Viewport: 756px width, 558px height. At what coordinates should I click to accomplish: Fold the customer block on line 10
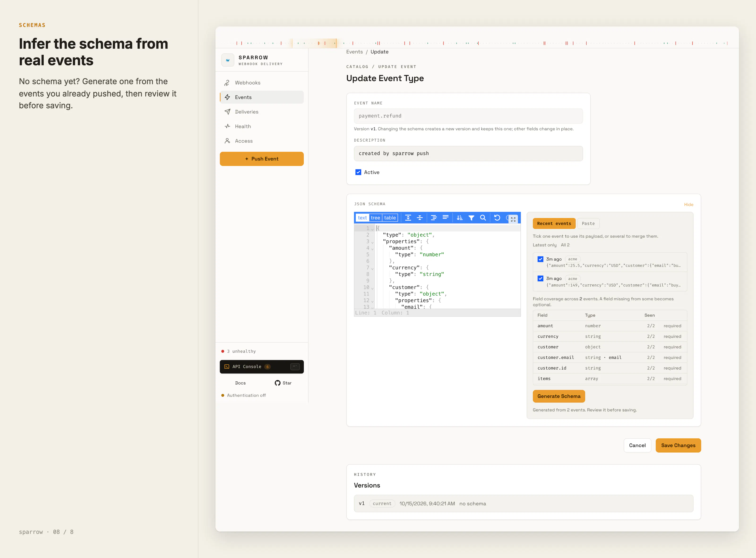pyautogui.click(x=372, y=288)
